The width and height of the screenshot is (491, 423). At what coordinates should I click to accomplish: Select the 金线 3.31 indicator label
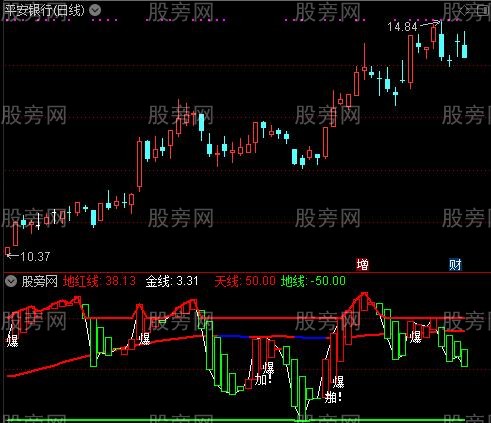172,281
